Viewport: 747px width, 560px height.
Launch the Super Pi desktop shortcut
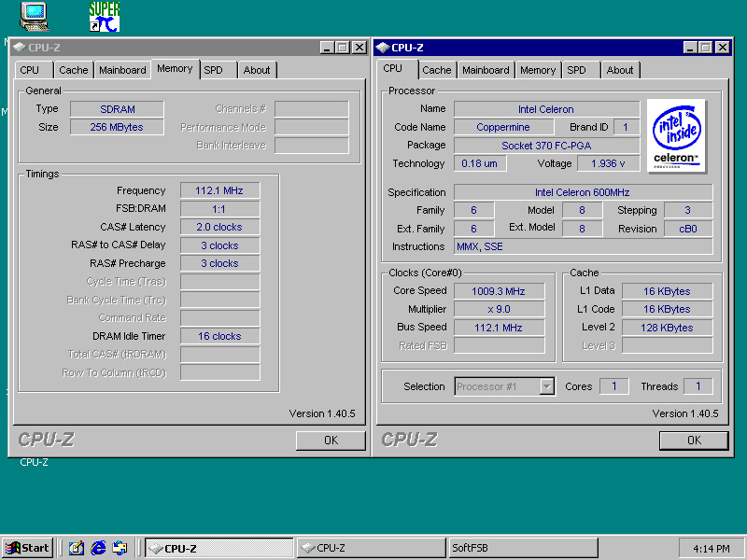tap(105, 17)
